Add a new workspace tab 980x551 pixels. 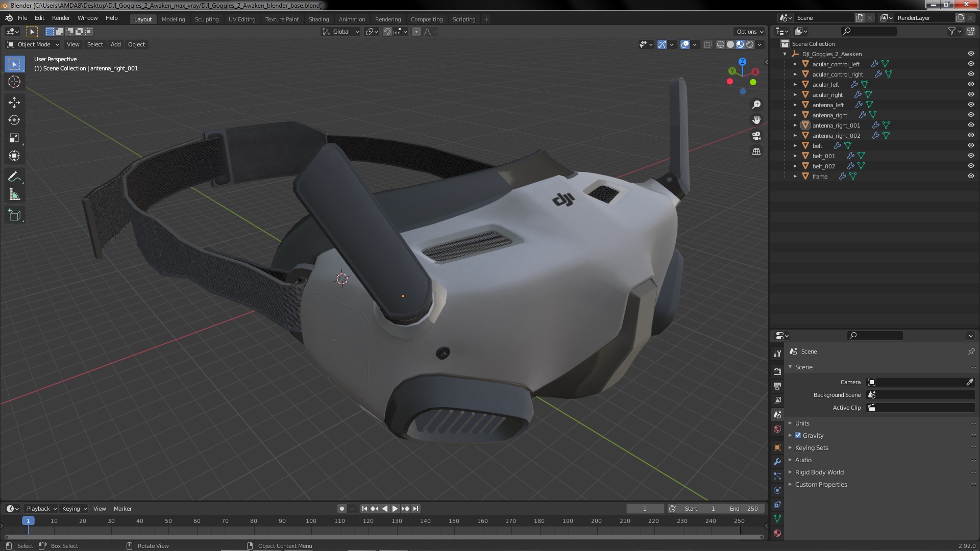(x=486, y=19)
